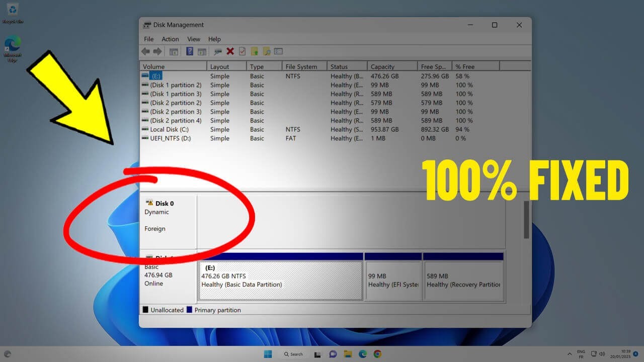Screen dimensions: 644x362
Task: Open the Task View taskbar icon
Action: [317, 354]
